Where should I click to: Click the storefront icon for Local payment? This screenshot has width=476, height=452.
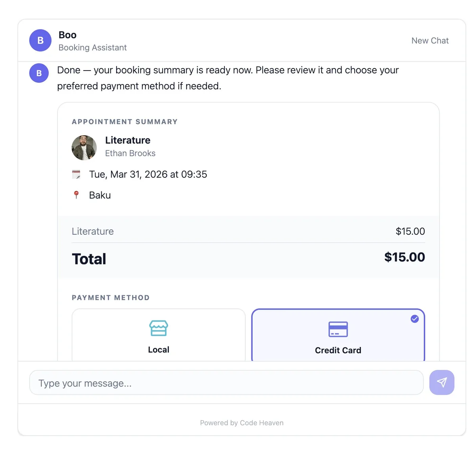pos(159,328)
